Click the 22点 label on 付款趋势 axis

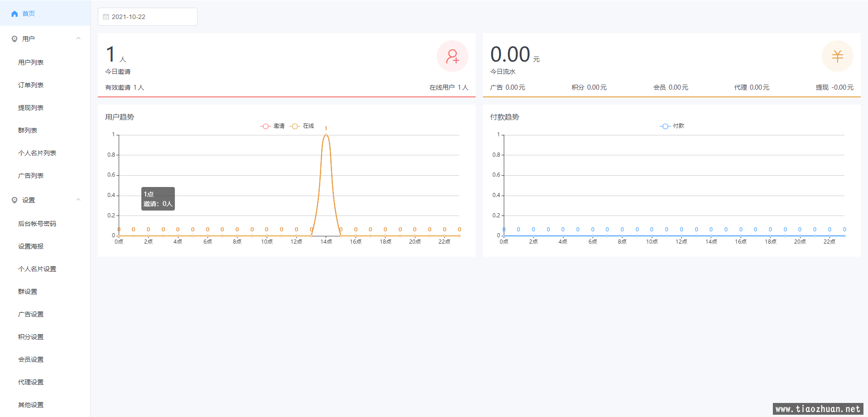coord(829,242)
